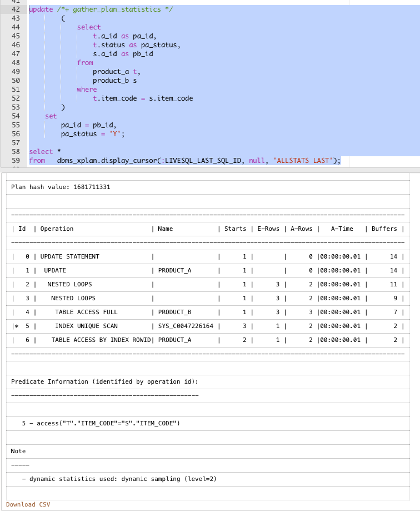The width and height of the screenshot is (420, 511).
Task: Click 'pa_id = pb_id,' on line 55
Action: click(88, 125)
